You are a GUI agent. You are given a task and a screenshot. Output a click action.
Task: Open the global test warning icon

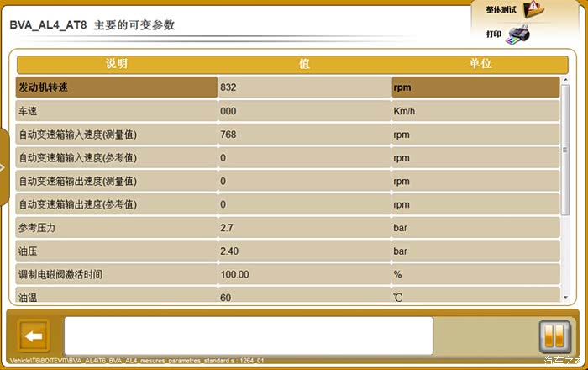[533, 9]
